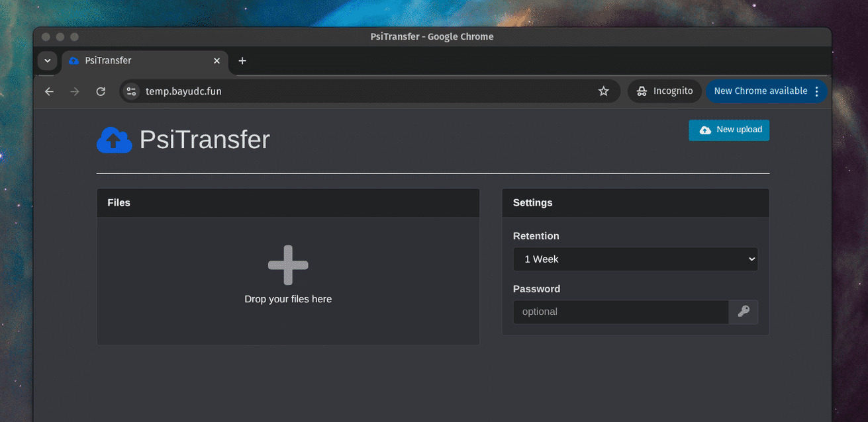
Task: Click the PsiTransfer cloud upload logo
Action: 115,140
